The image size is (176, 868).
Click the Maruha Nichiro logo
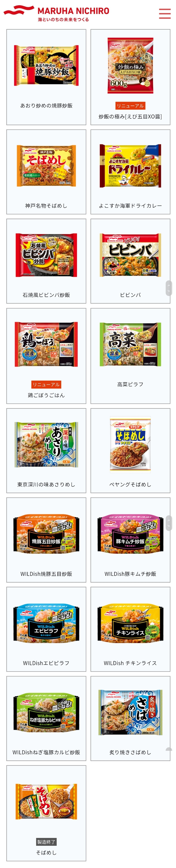point(56,13)
